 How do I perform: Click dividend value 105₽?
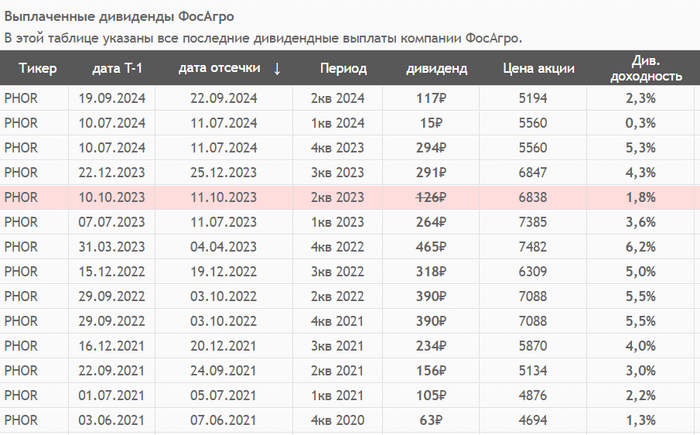[431, 396]
